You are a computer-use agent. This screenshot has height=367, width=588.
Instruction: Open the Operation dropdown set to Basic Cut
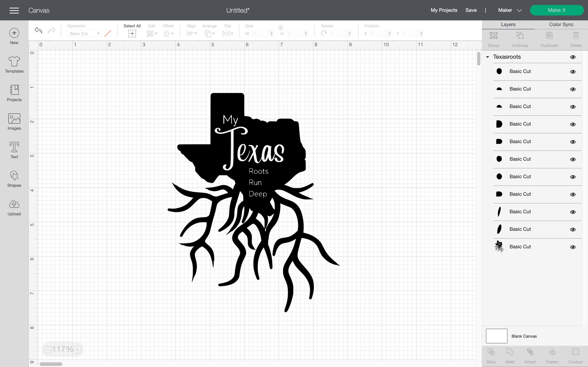84,33
